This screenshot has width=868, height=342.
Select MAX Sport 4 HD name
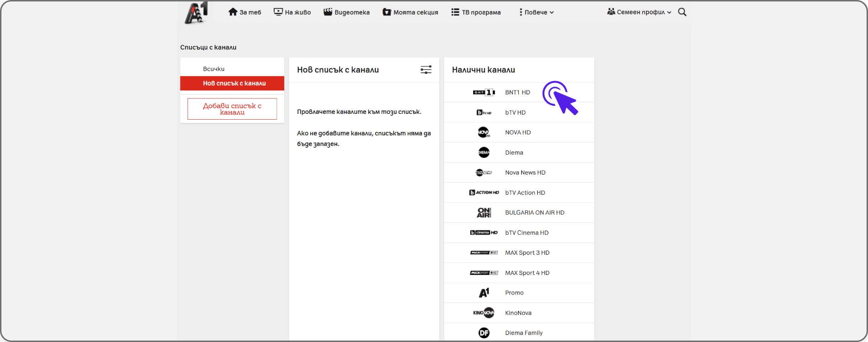tap(527, 273)
